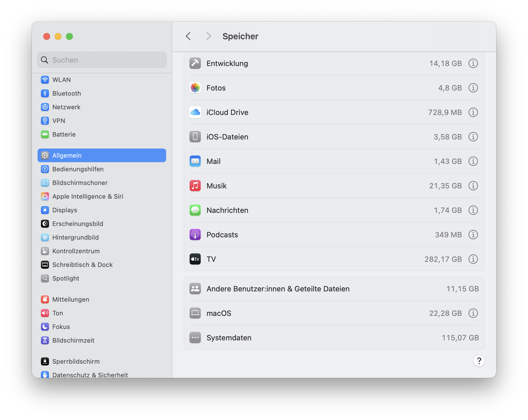Show info for macOS storage

click(473, 313)
